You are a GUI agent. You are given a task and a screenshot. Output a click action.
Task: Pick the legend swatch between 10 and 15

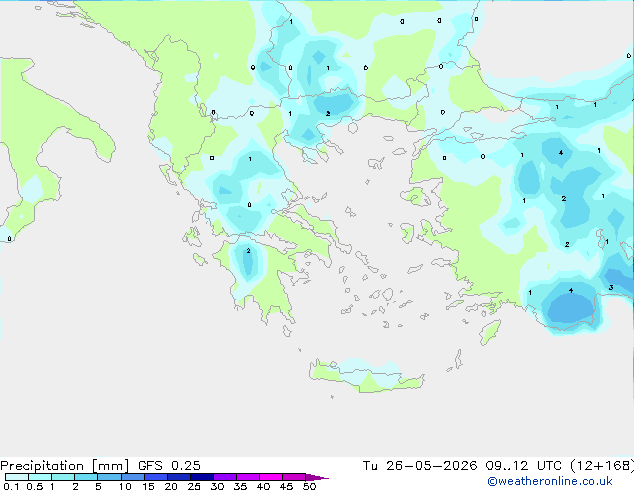[x=133, y=477]
